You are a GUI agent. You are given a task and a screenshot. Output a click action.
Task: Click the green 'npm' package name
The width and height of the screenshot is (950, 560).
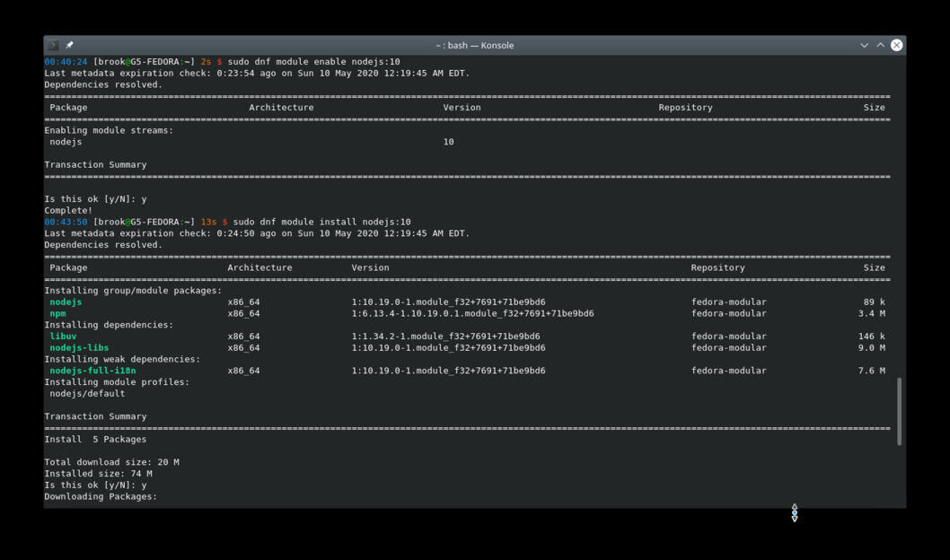(x=57, y=313)
